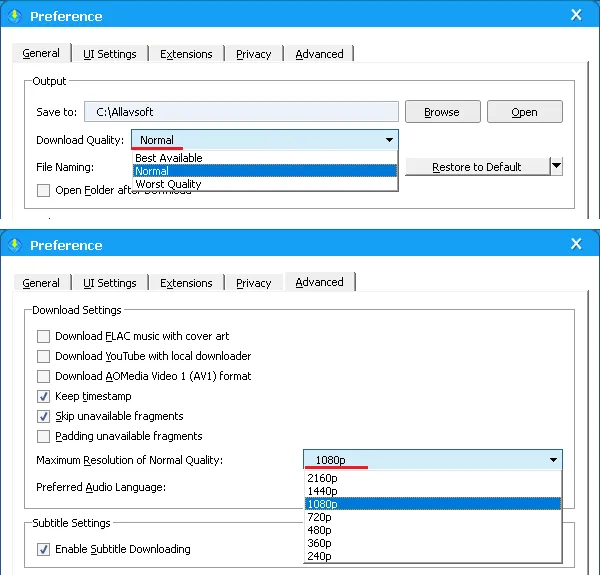Disable Enable Subtitle Downloading checkbox
Image resolution: width=600 pixels, height=575 pixels.
click(x=43, y=549)
